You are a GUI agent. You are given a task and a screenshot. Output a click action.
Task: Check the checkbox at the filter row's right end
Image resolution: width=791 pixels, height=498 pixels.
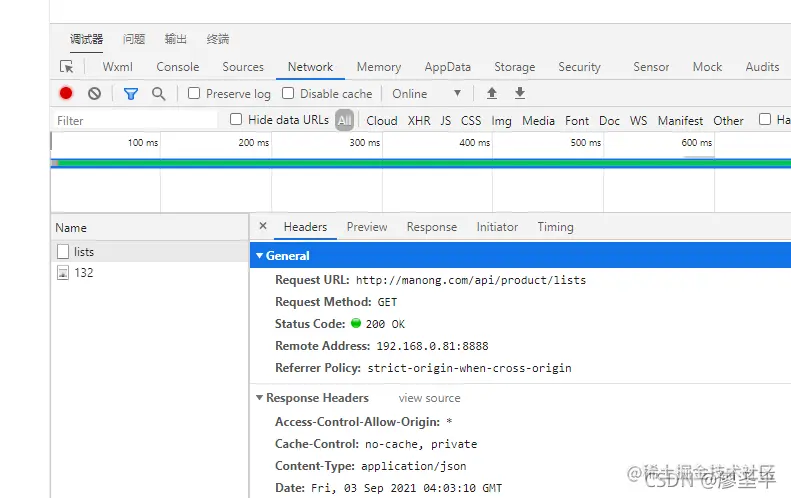pos(765,119)
